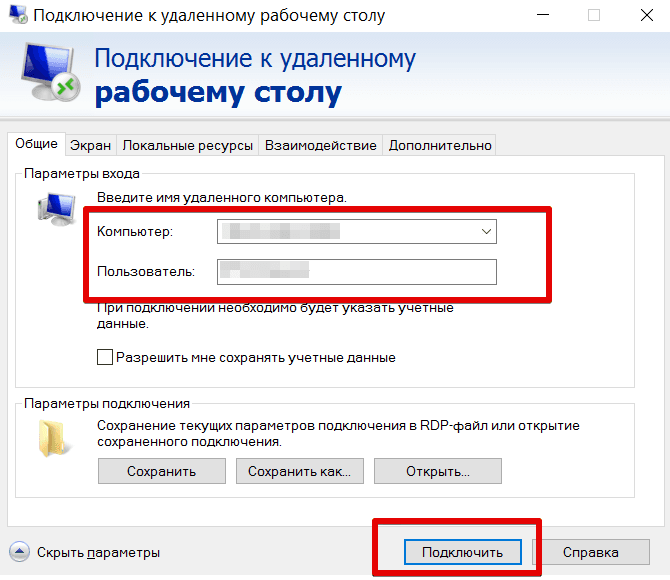Click the Пользователь: label

pos(146,271)
